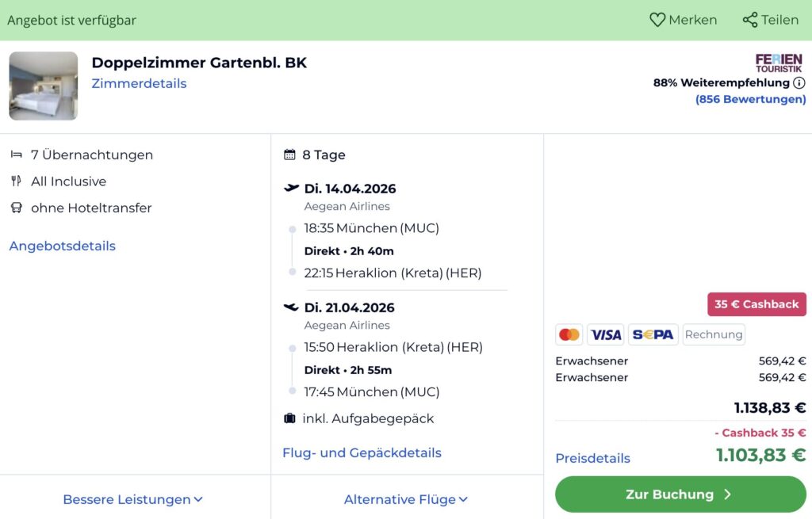812x519 pixels.
Task: Select the Visa payment icon
Action: click(x=606, y=334)
